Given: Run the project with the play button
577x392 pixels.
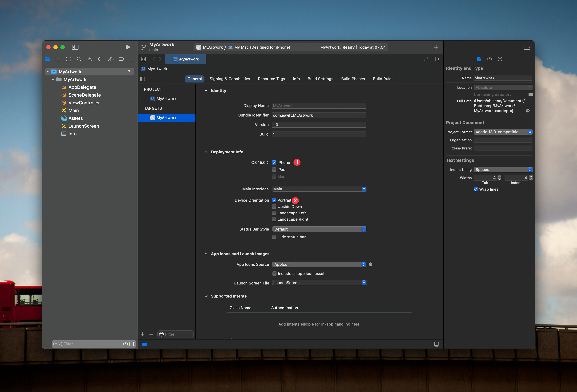Looking at the screenshot, I should (128, 47).
